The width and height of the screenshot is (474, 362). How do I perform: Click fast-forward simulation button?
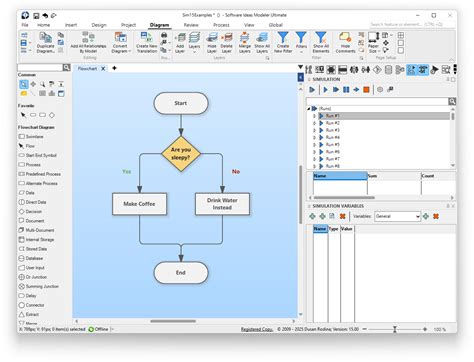336,89
